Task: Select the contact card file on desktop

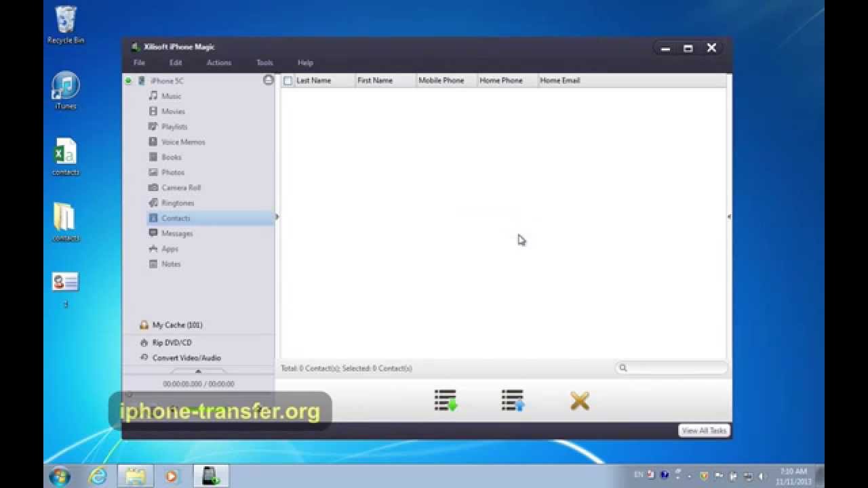Action: [x=66, y=289]
